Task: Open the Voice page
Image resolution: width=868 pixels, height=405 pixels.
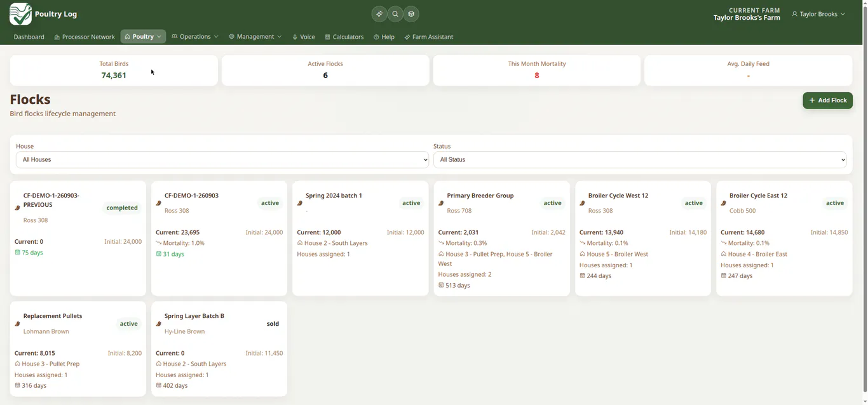Action: [x=304, y=37]
